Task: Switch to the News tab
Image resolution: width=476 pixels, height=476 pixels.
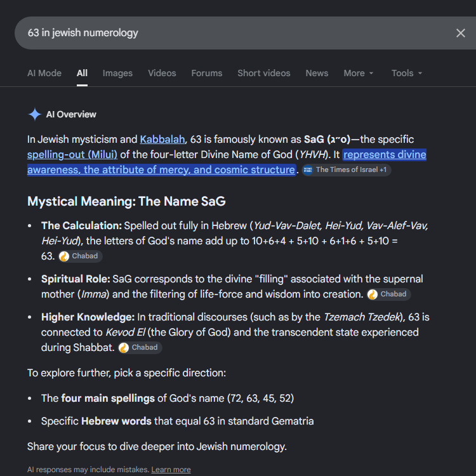Action: 317,73
